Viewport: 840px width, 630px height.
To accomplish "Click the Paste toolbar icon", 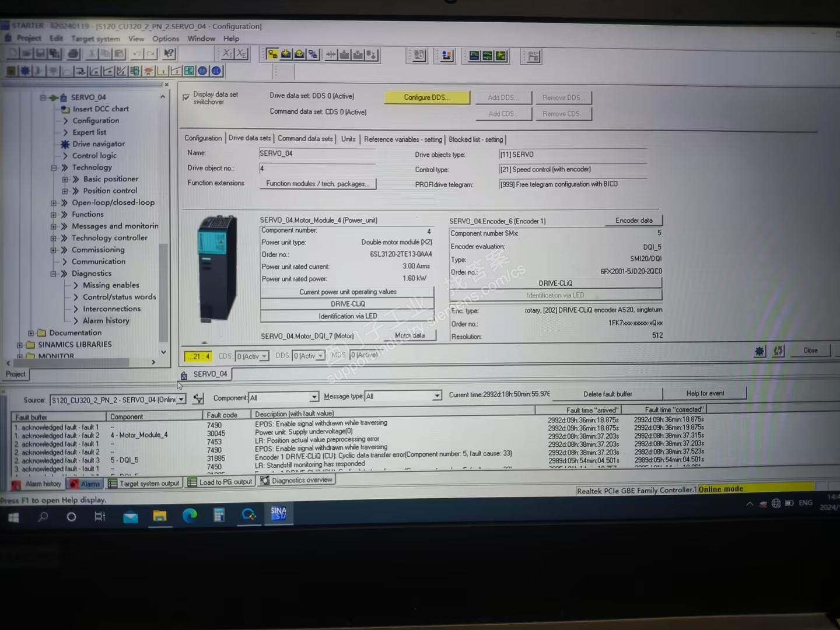I will click(120, 54).
